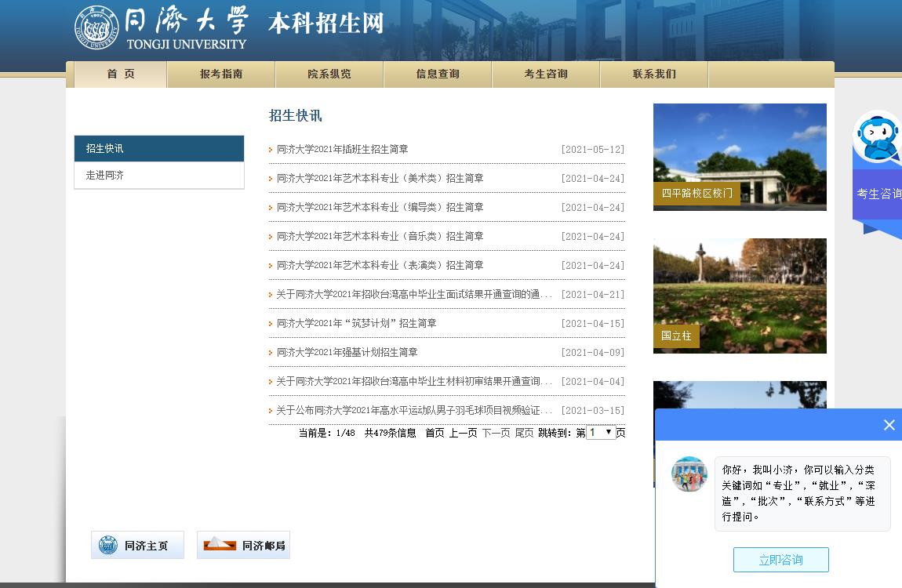Open the 信息查询 menu
The height and width of the screenshot is (588, 902).
[438, 74]
